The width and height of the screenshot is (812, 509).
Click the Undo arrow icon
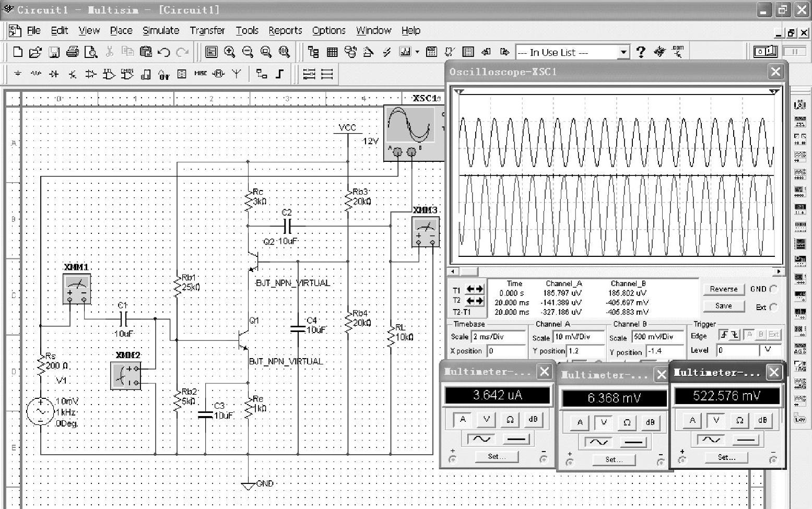(164, 52)
